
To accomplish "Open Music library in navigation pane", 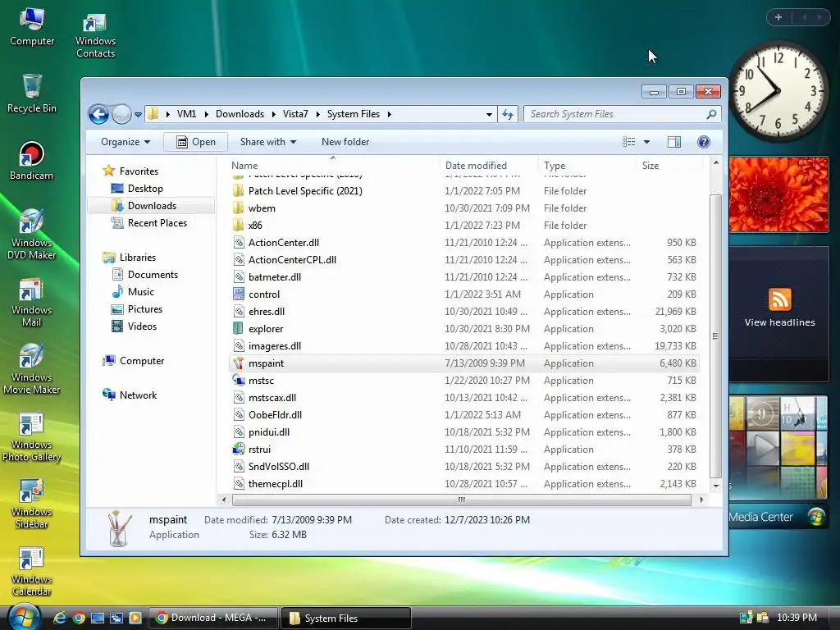I will tap(141, 292).
